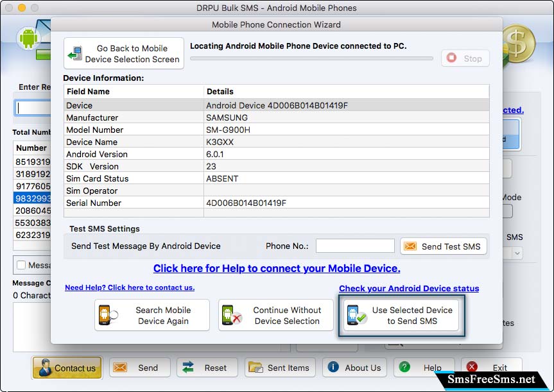Click the Field Name column header

(134, 92)
